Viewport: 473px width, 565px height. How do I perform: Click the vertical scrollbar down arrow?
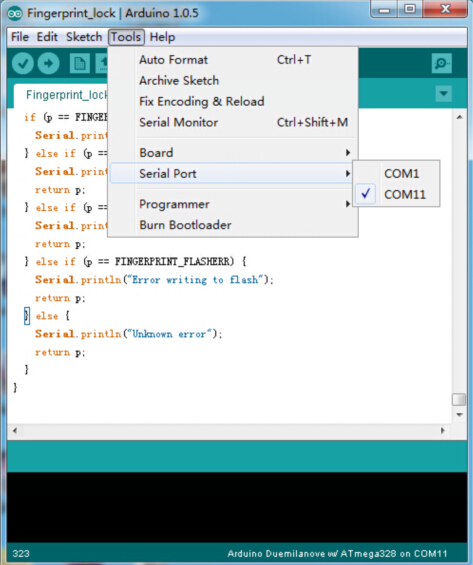coord(459,415)
